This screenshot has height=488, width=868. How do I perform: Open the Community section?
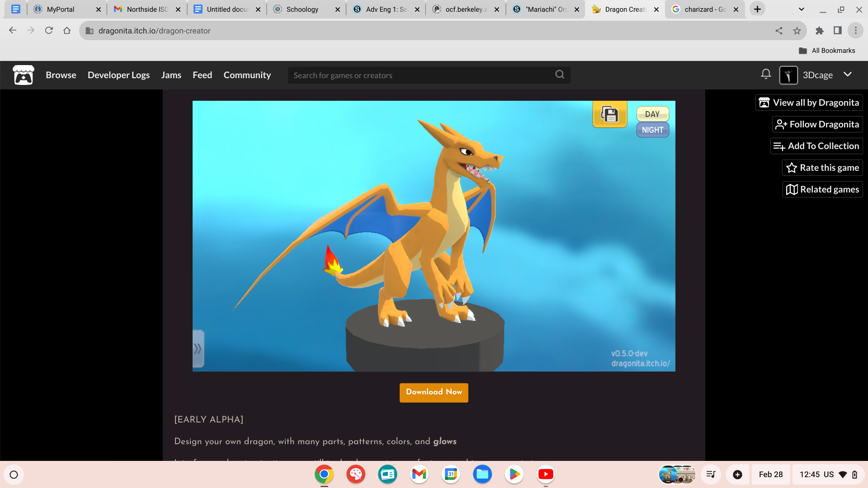(247, 75)
